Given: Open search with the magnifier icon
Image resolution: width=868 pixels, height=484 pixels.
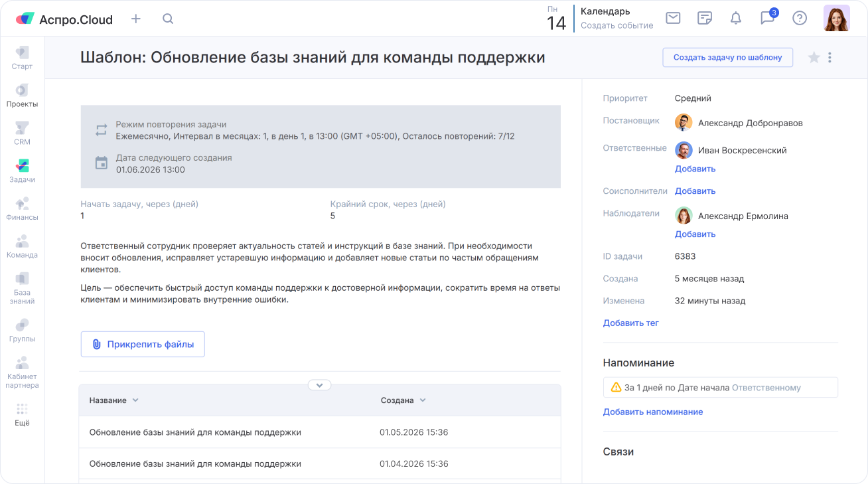Looking at the screenshot, I should pos(168,19).
